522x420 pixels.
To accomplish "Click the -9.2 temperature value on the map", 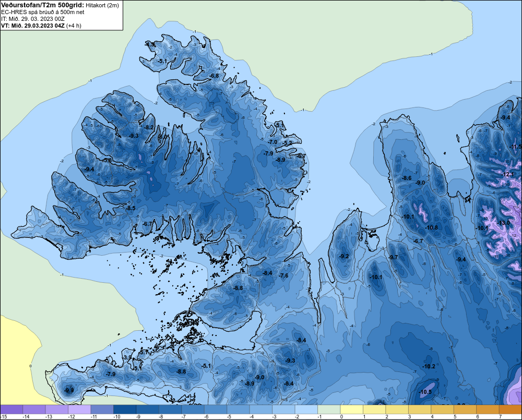I will click(344, 256).
